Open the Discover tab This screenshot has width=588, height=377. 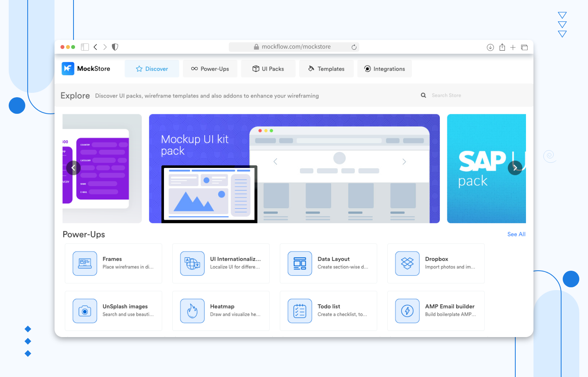click(x=152, y=69)
